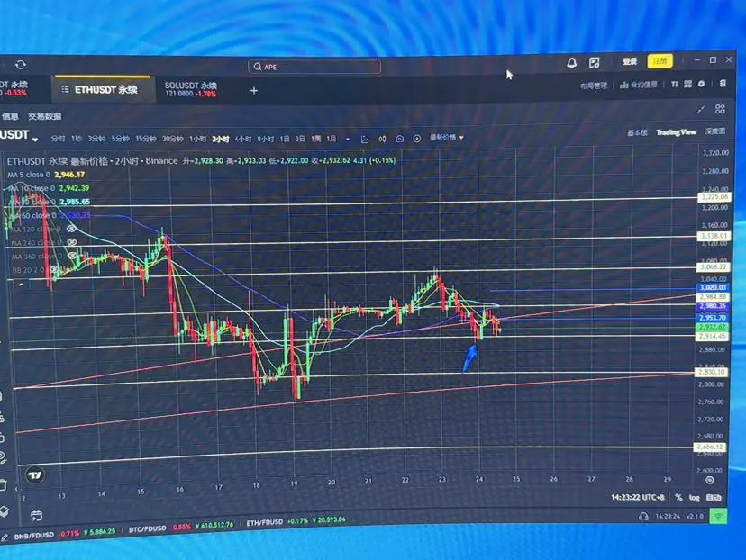
Task: Click the pencil edit icon in ticker bar
Action: (x=5, y=538)
